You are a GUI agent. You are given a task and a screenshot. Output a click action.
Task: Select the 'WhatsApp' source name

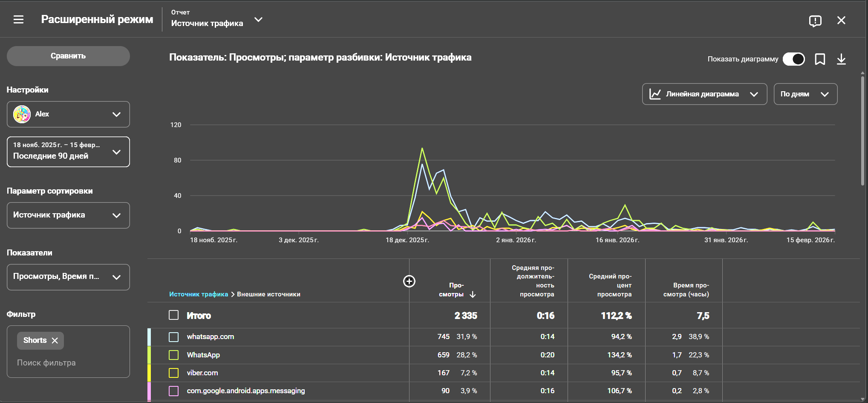tap(203, 355)
